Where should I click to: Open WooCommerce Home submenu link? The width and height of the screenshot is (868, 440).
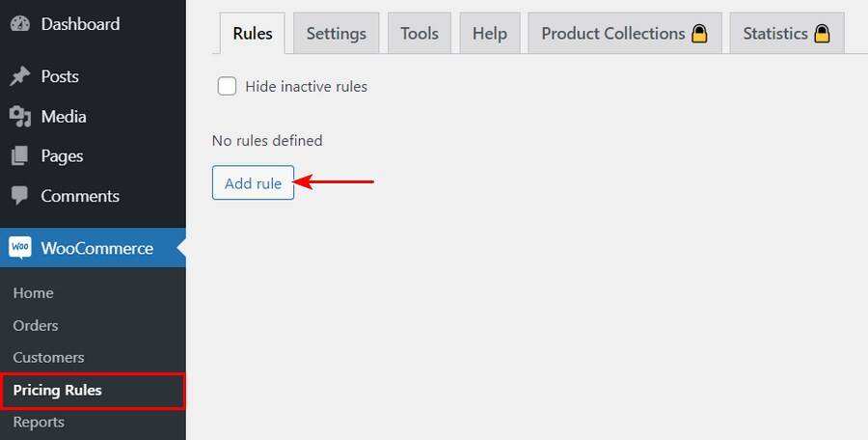coord(33,293)
